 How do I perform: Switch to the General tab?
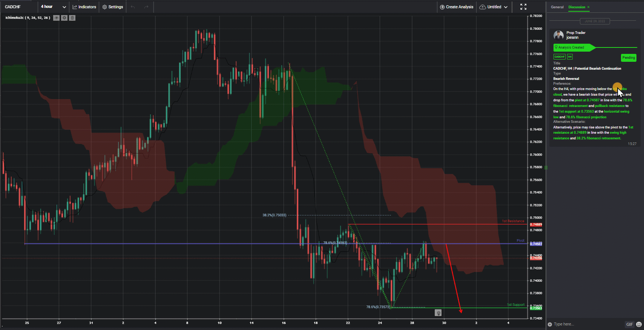pyautogui.click(x=557, y=7)
